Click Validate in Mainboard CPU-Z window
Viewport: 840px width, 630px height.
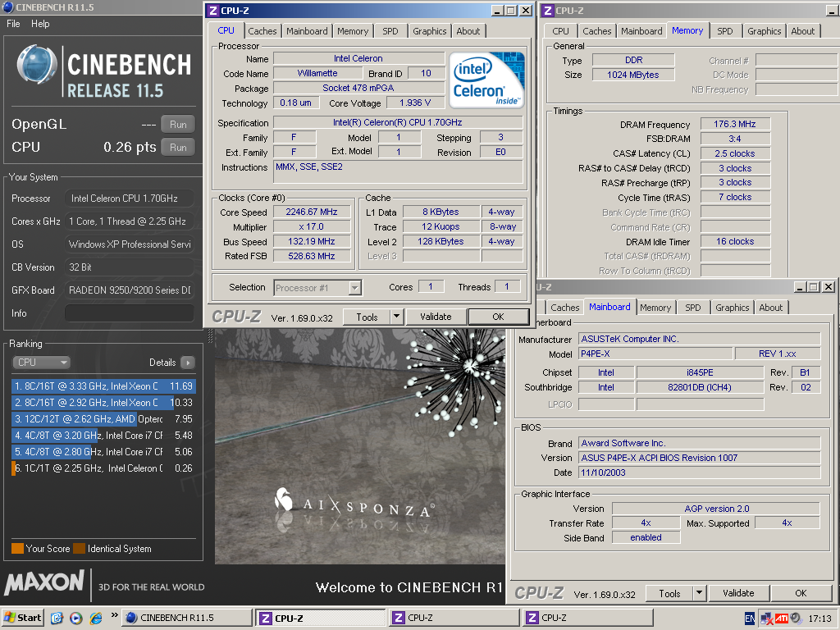(738, 593)
